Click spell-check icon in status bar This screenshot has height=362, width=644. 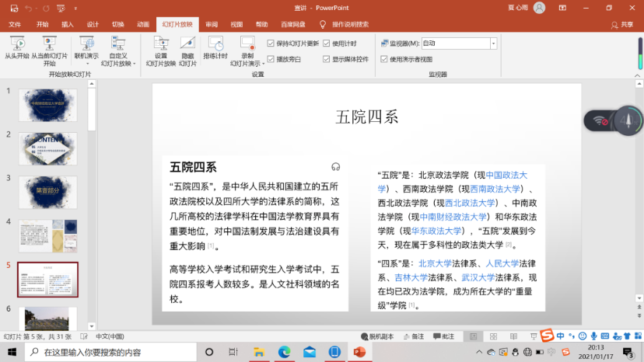tap(84, 336)
